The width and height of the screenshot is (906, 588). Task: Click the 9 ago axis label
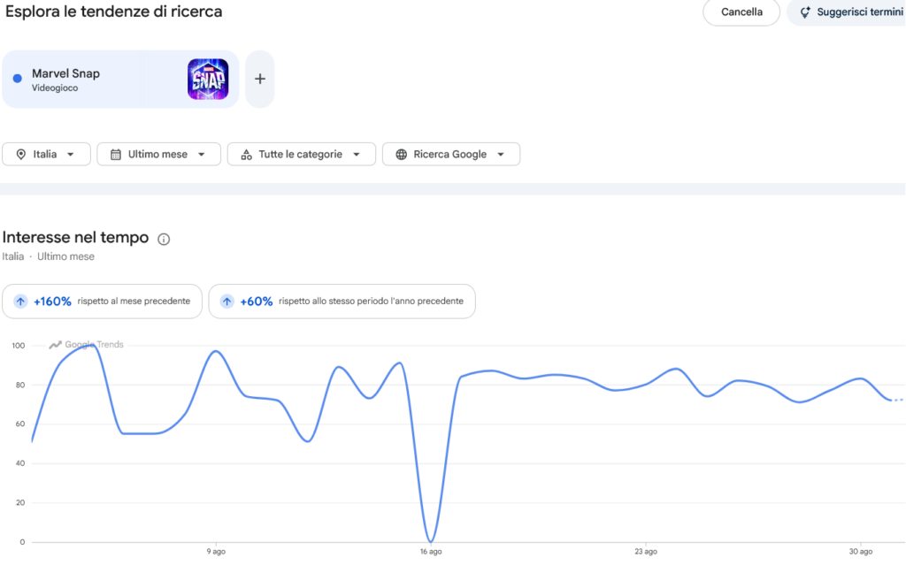click(216, 552)
